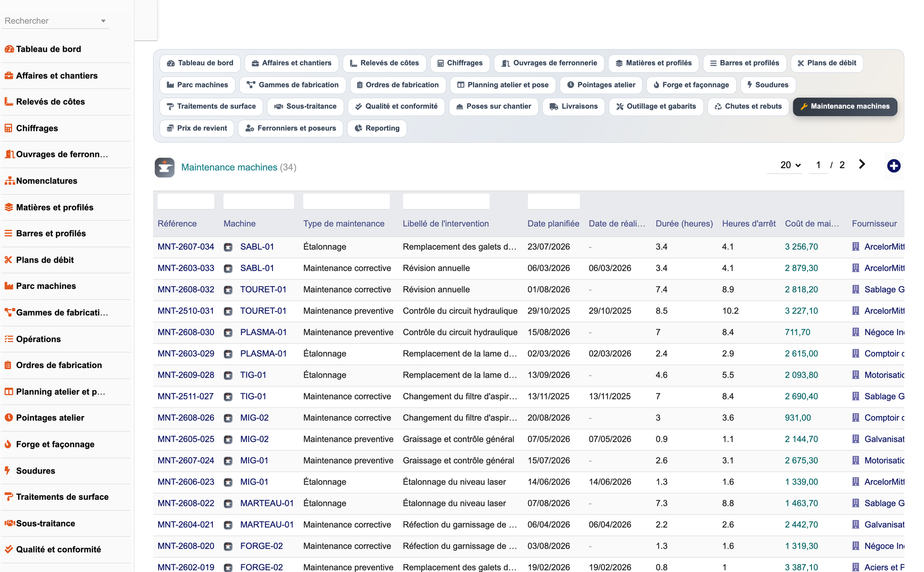Open Gammes de fabrication in the sidebar

click(66, 312)
